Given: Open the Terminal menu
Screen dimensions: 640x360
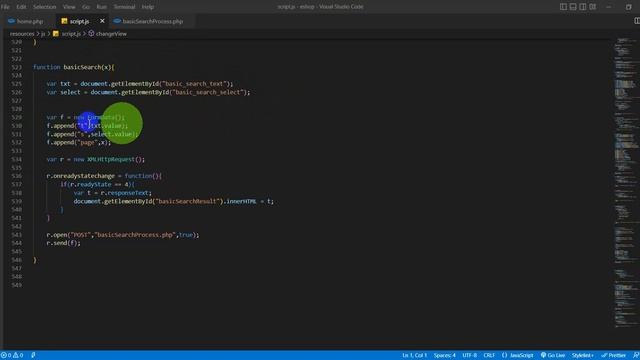Looking at the screenshot, I should [x=124, y=7].
